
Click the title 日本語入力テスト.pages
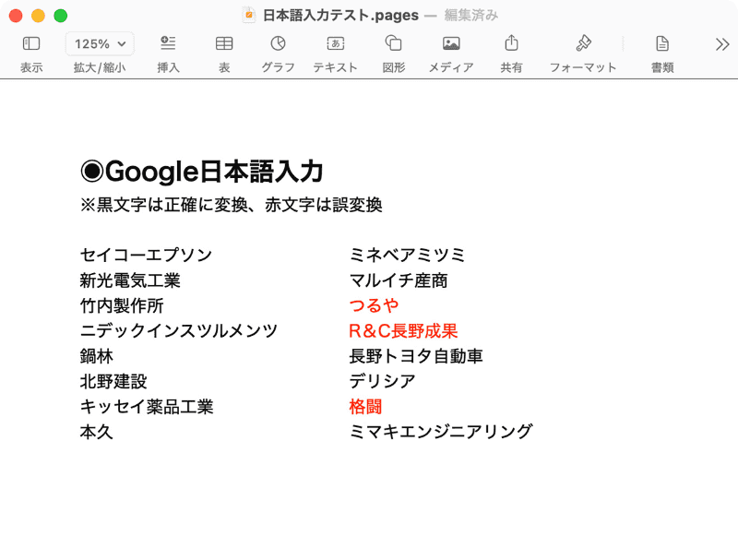click(340, 15)
